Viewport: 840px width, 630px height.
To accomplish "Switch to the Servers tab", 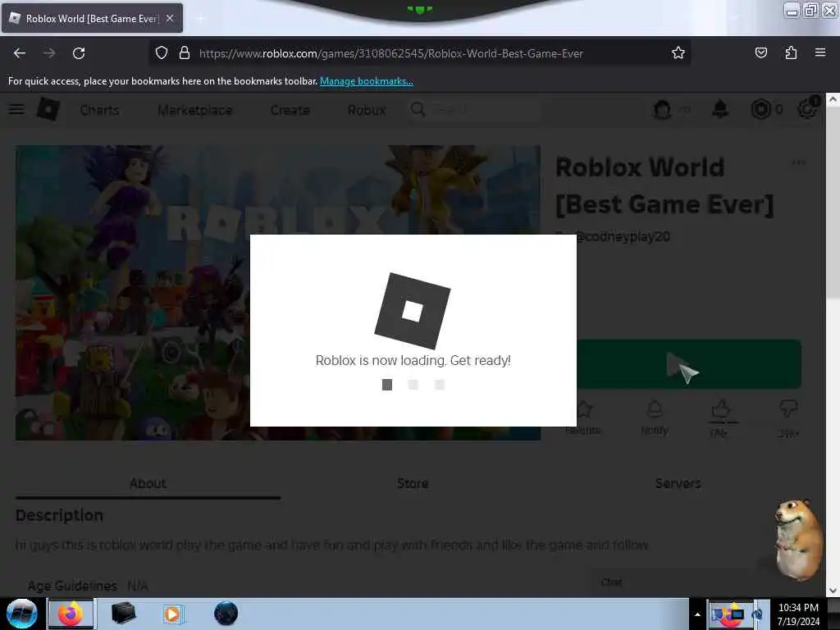I will (x=678, y=483).
